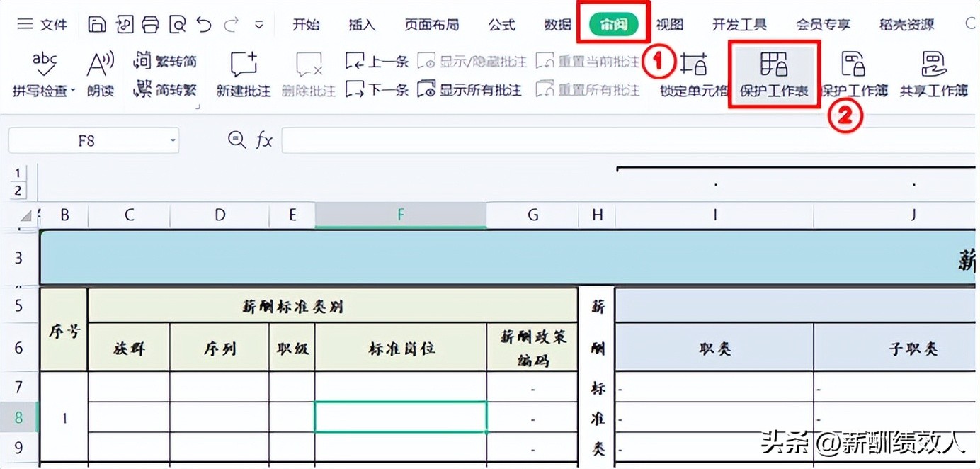Image resolution: width=980 pixels, height=469 pixels.
Task: Open the 文件 menu
Action: 41,23
